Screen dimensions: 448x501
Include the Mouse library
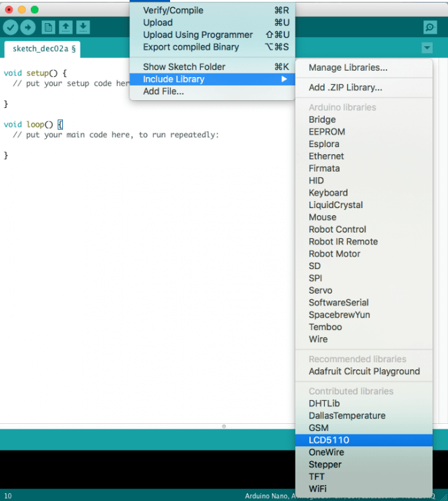point(364,217)
